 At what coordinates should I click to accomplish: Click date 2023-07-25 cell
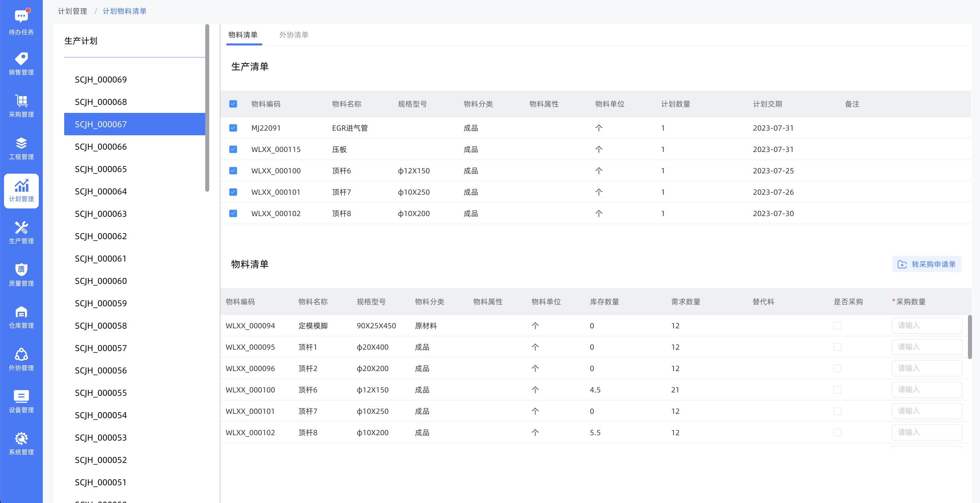pos(773,171)
